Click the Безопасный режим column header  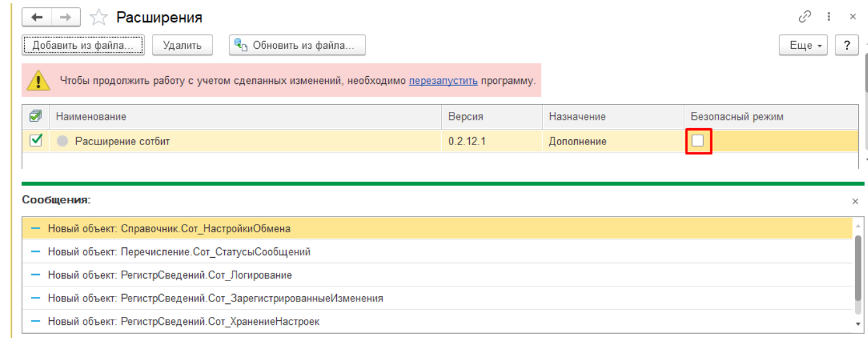pyautogui.click(x=771, y=117)
